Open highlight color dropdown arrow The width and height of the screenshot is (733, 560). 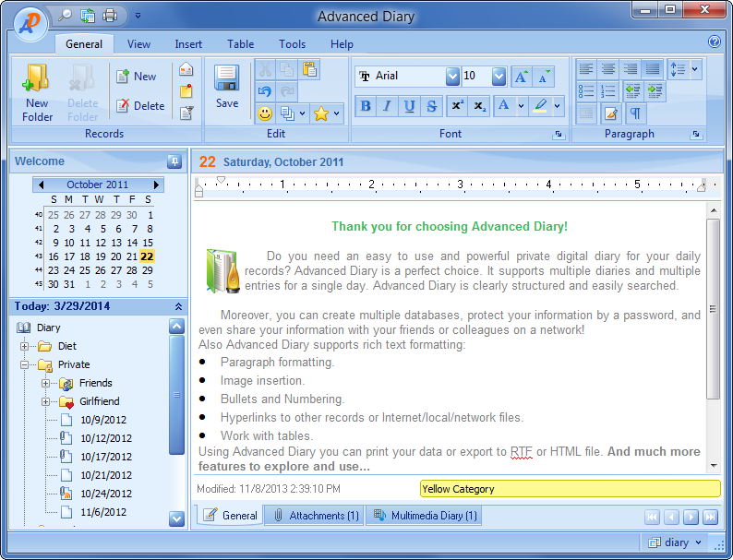pos(558,106)
